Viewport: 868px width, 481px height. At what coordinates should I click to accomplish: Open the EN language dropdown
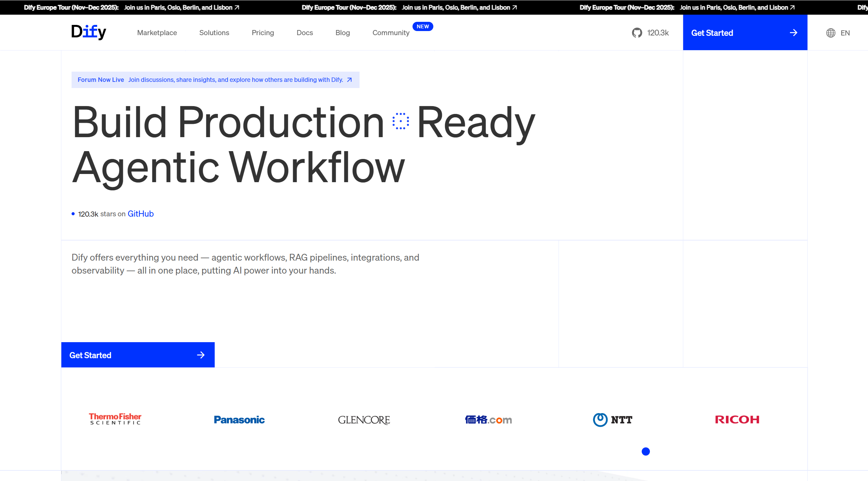pos(845,33)
